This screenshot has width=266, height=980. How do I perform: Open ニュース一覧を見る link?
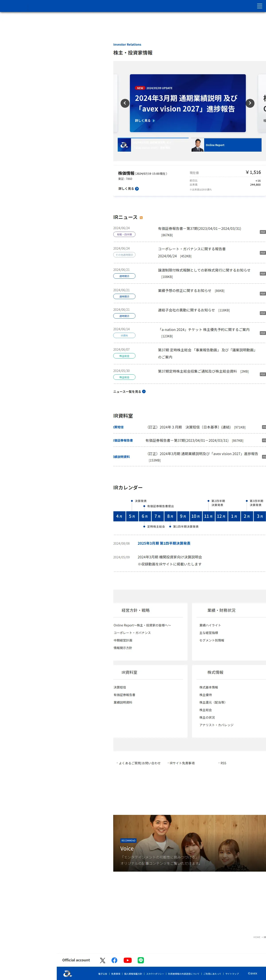tap(129, 391)
